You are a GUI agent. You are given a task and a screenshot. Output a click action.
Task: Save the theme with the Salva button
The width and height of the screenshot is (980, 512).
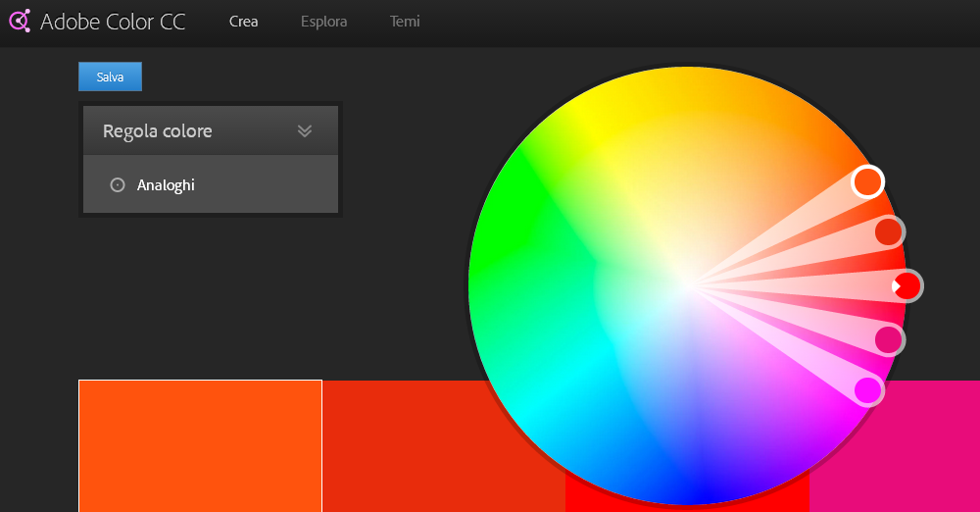pos(110,77)
